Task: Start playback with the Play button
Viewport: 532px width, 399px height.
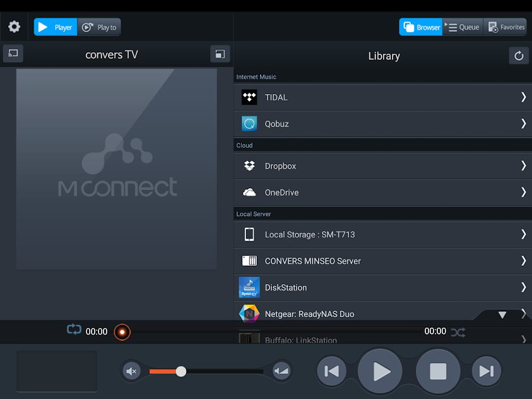Action: tap(380, 371)
